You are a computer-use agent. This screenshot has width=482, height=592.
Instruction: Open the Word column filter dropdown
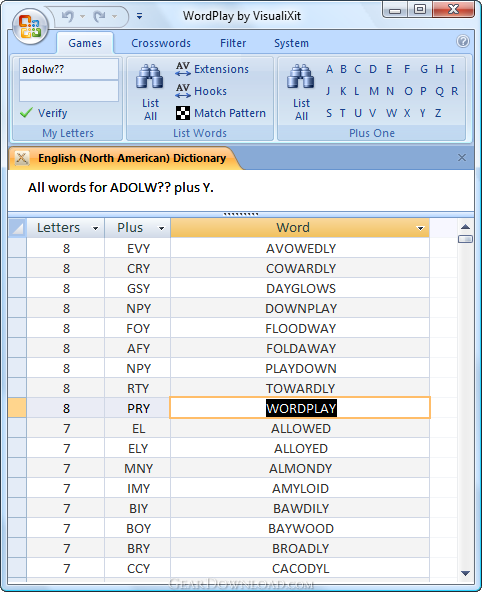(x=420, y=228)
